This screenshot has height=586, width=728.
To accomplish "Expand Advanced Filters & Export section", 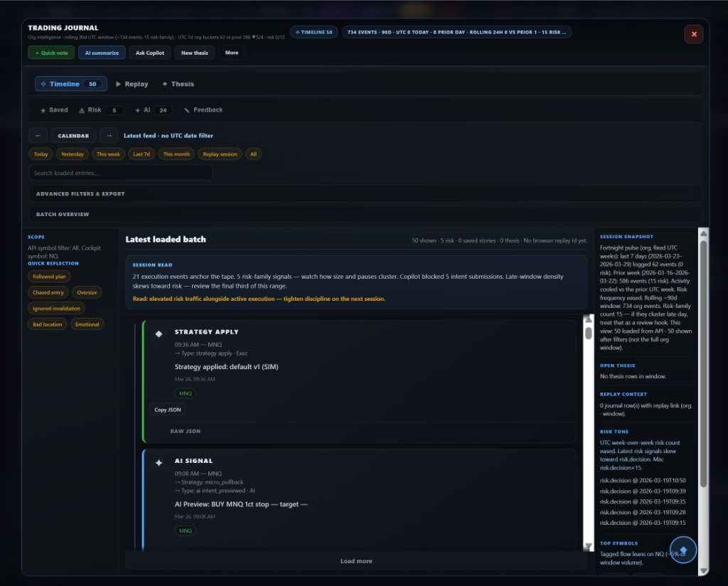I will pyautogui.click(x=365, y=193).
